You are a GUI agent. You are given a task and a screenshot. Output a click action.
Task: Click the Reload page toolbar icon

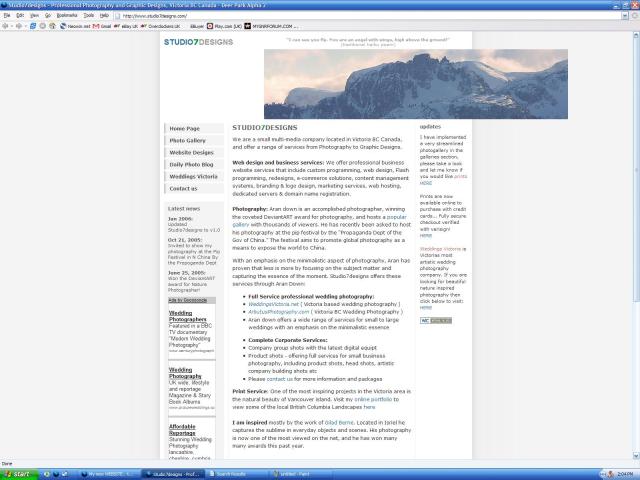tap(33, 26)
